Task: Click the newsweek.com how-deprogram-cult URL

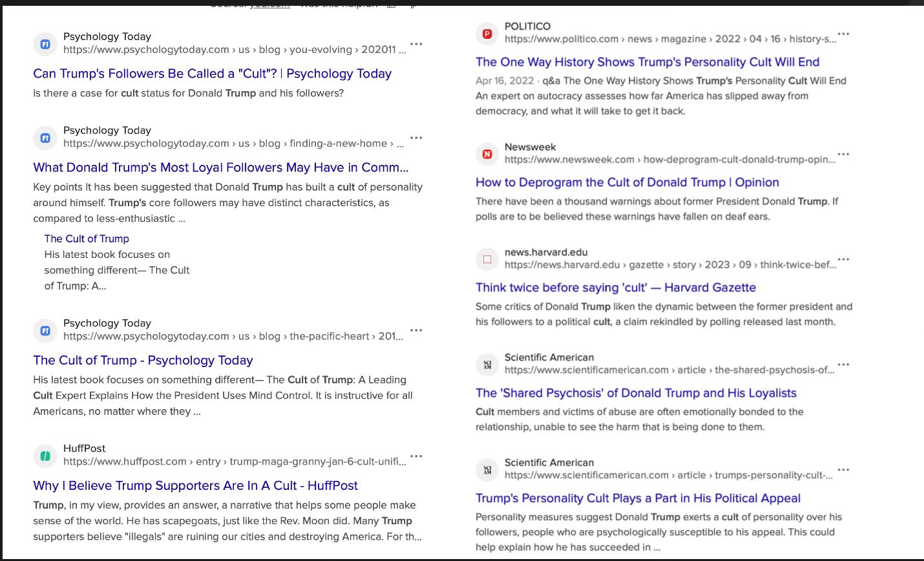Action: 670,160
